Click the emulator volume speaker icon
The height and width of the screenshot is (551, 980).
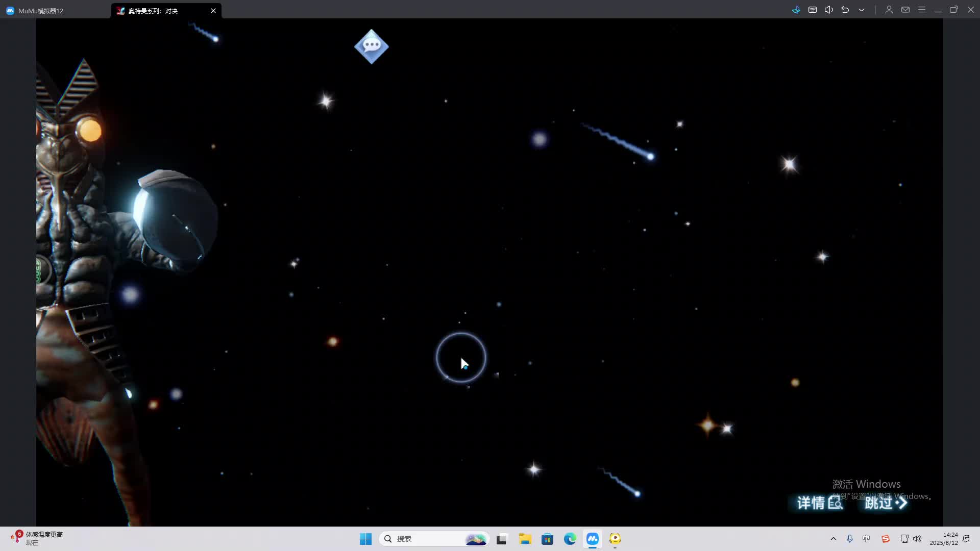tap(829, 10)
